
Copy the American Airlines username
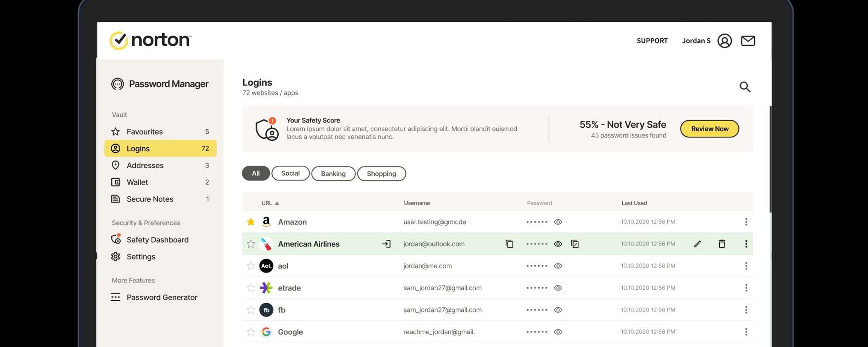coord(509,244)
